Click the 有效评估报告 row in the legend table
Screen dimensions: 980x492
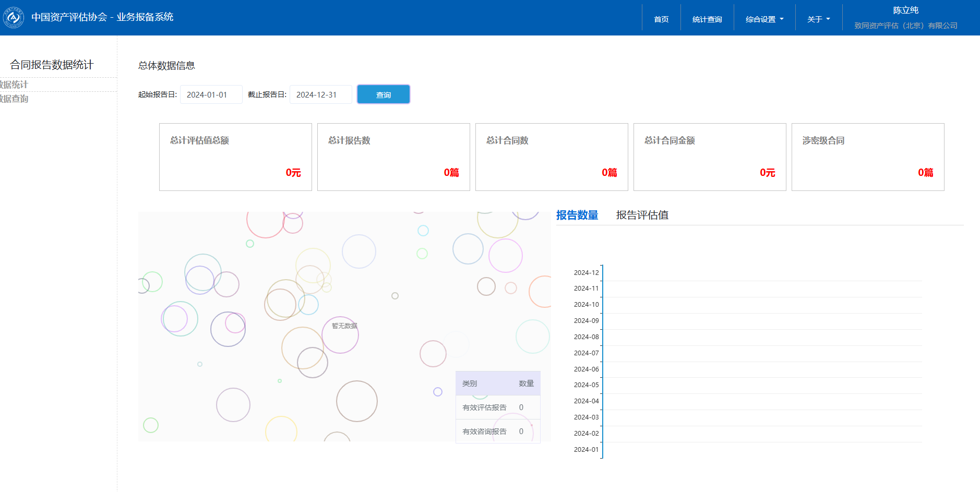click(497, 407)
